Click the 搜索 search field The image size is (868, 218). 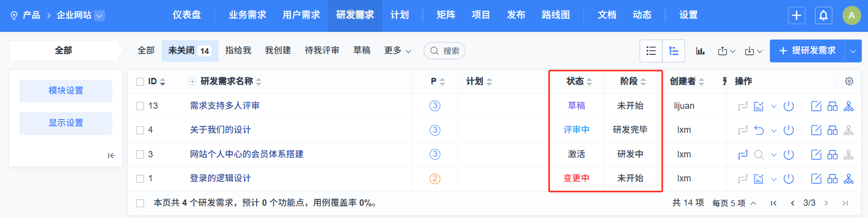pos(444,51)
